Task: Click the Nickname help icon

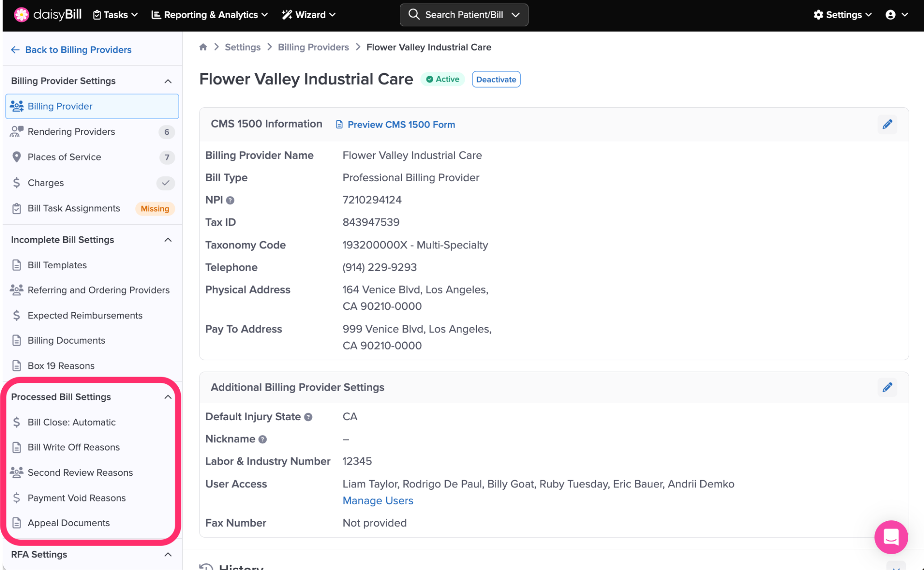Action: click(263, 439)
